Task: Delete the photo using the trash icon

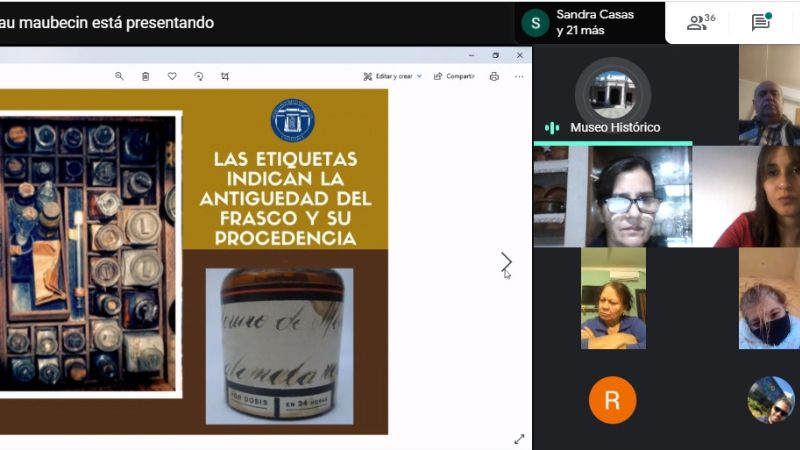Action: [145, 76]
